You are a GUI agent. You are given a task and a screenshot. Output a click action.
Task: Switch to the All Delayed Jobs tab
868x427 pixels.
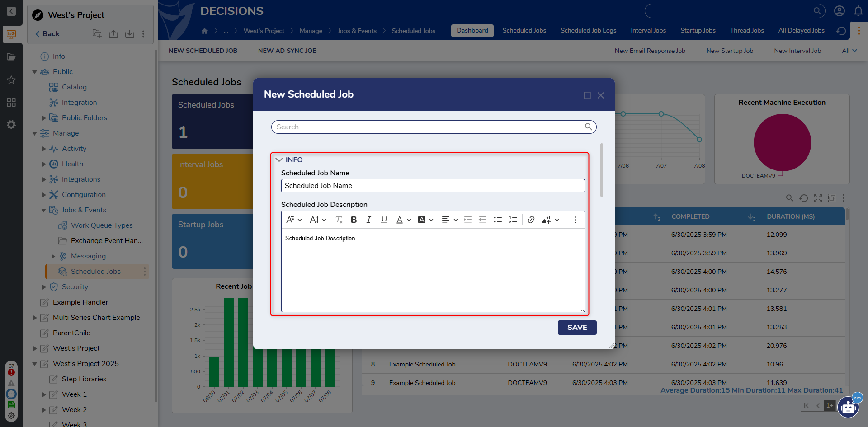802,30
